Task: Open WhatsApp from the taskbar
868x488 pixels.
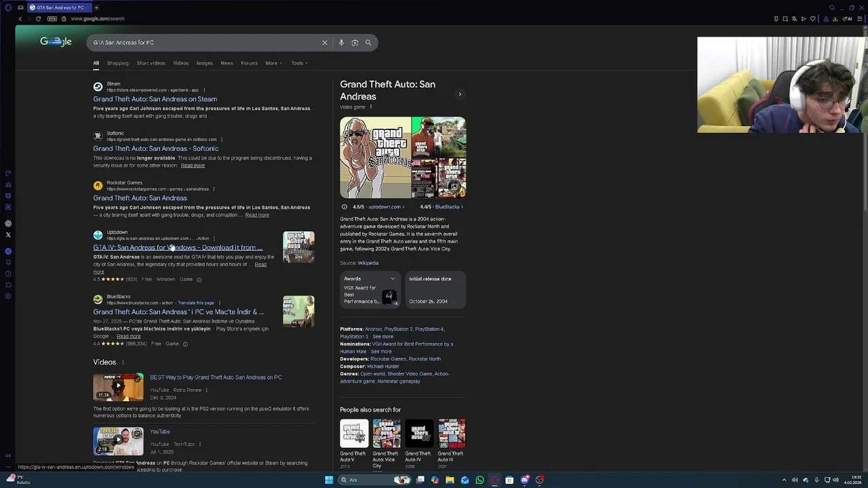Action: coord(479,480)
